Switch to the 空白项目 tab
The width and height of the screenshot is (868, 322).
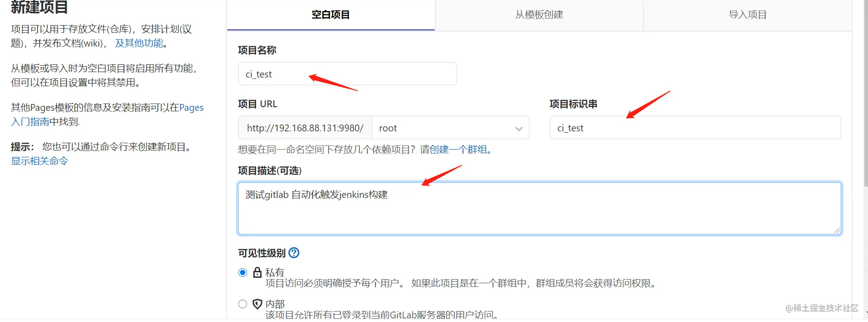pos(331,15)
